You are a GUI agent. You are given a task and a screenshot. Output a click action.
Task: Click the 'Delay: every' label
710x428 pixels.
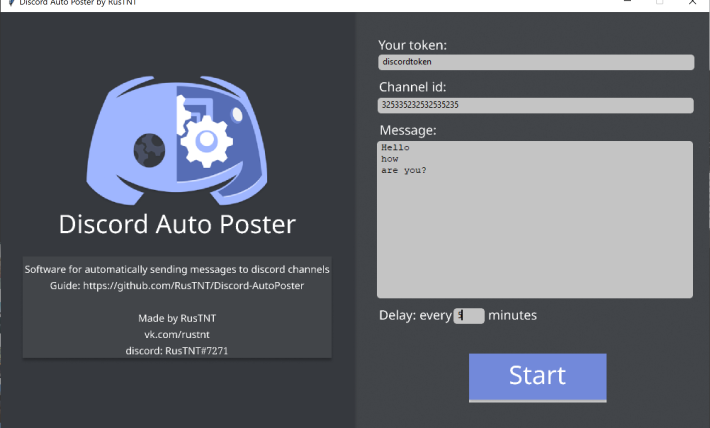(415, 315)
